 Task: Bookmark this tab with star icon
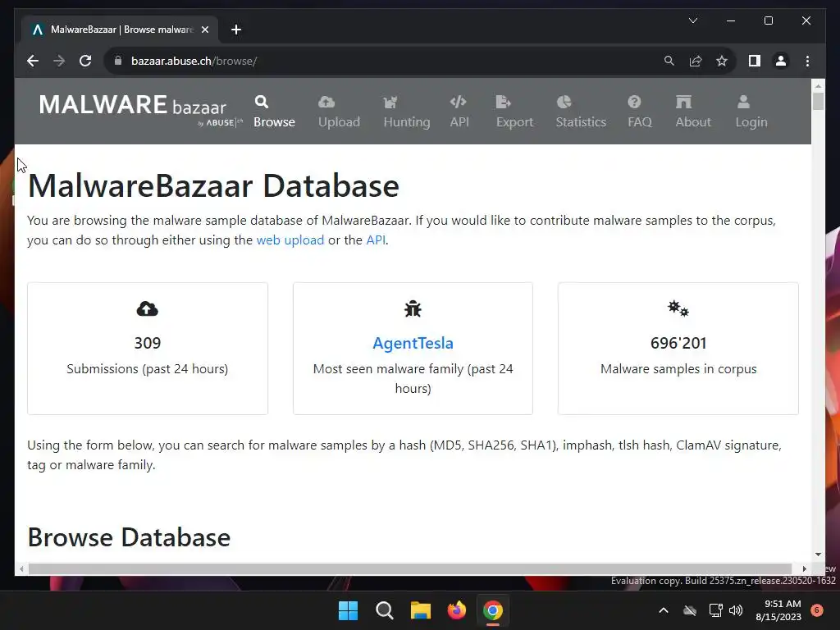click(x=722, y=61)
